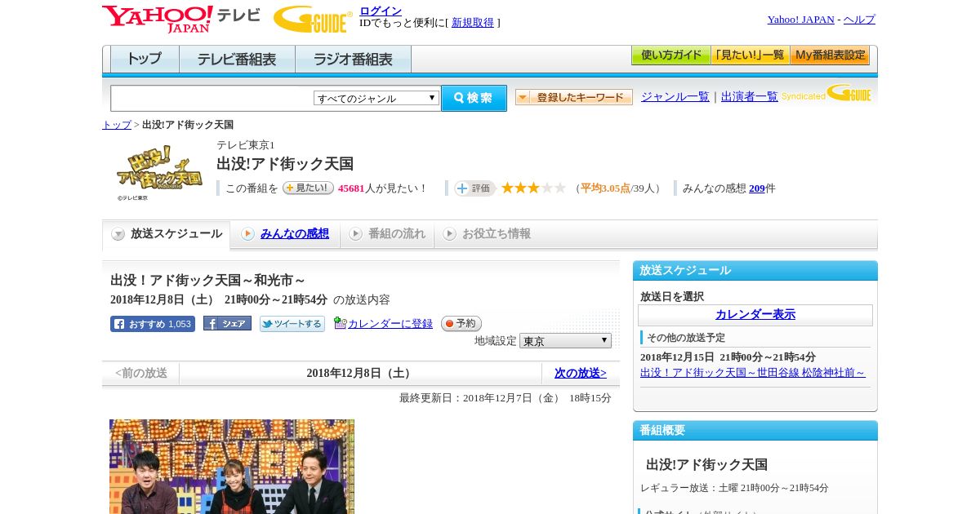
Task: Open the テレビ番組表 tab
Action: pyautogui.click(x=237, y=60)
